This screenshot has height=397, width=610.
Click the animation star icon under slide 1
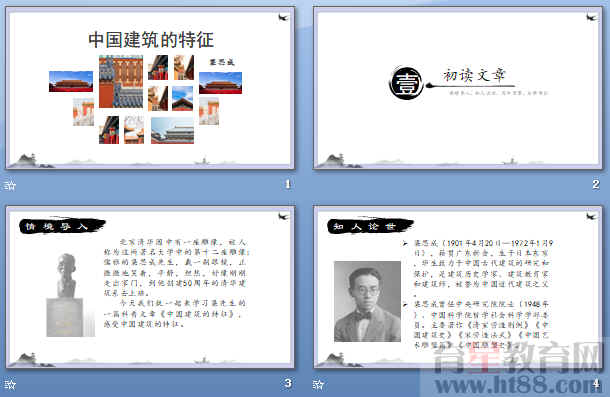[10, 186]
